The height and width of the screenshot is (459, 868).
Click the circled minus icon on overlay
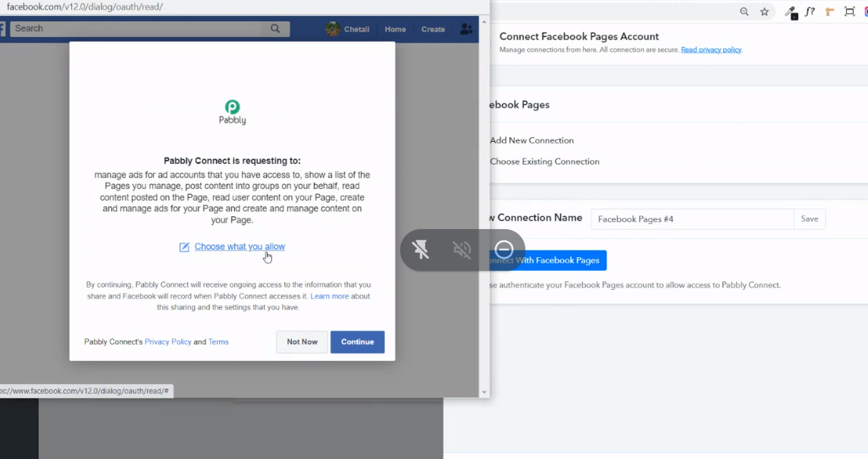click(x=504, y=249)
